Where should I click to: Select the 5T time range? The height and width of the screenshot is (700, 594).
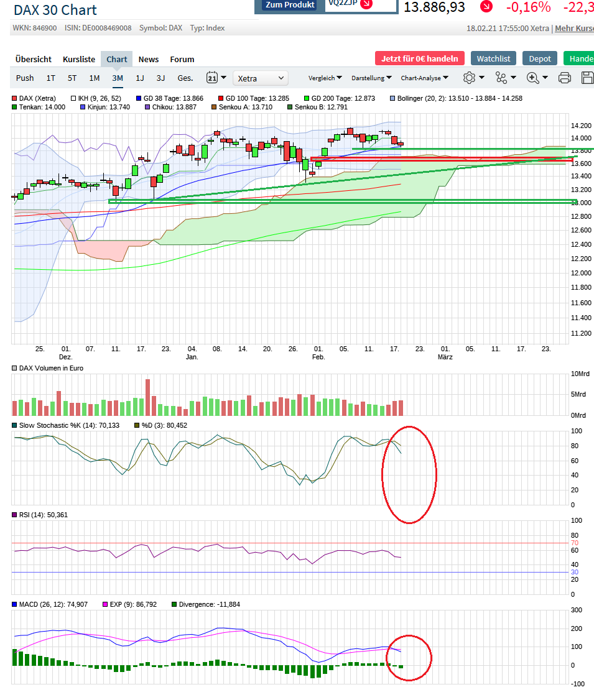tap(72, 78)
